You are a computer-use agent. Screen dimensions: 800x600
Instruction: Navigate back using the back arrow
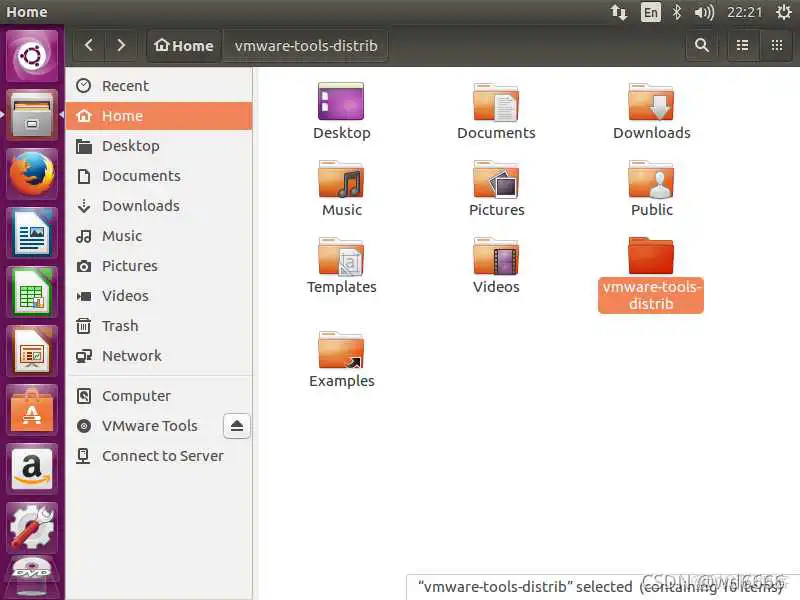pyautogui.click(x=88, y=45)
